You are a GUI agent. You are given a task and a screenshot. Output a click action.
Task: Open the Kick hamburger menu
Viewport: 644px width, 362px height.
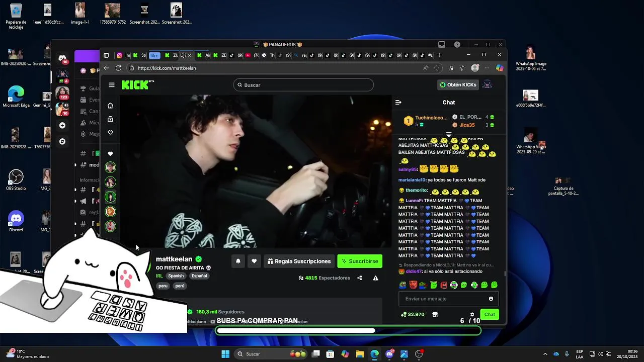(x=112, y=85)
